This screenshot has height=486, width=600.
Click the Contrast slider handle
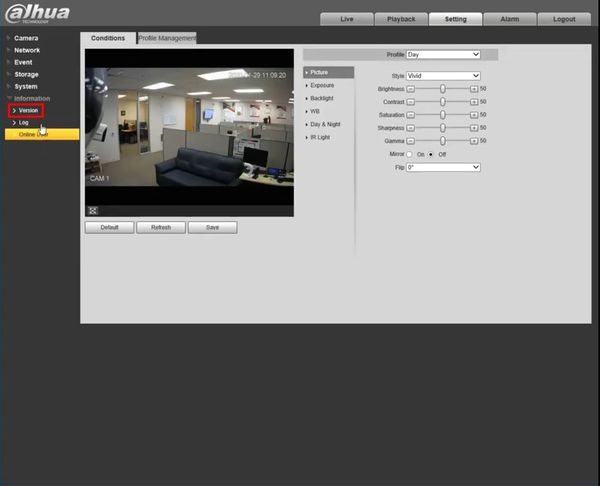click(442, 102)
